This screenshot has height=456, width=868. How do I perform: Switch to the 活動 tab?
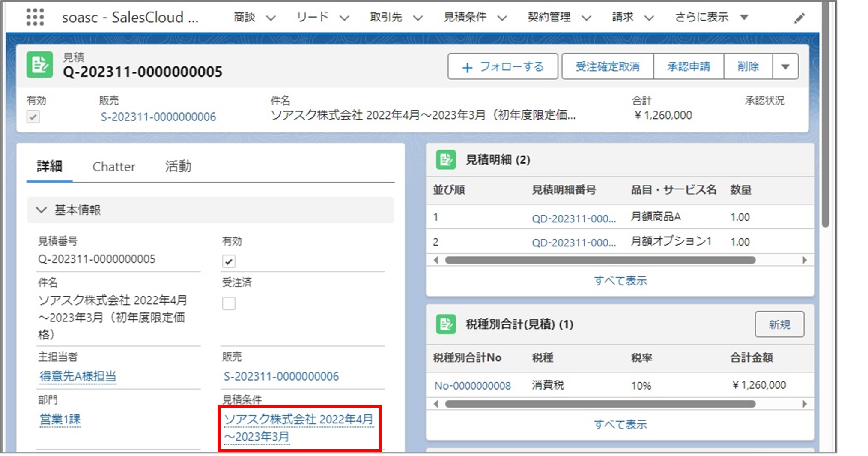point(178,166)
